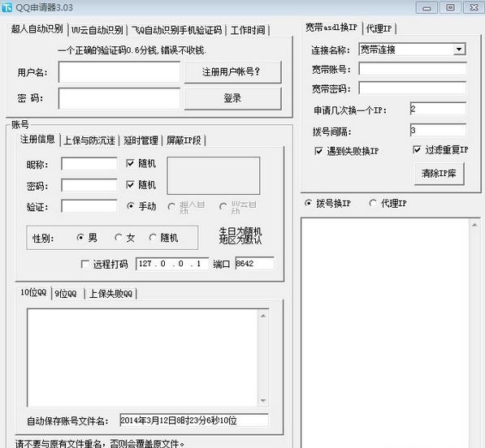Expand the 连接名称 dropdown arrow
Screen dimensions: 485x448
tap(459, 50)
